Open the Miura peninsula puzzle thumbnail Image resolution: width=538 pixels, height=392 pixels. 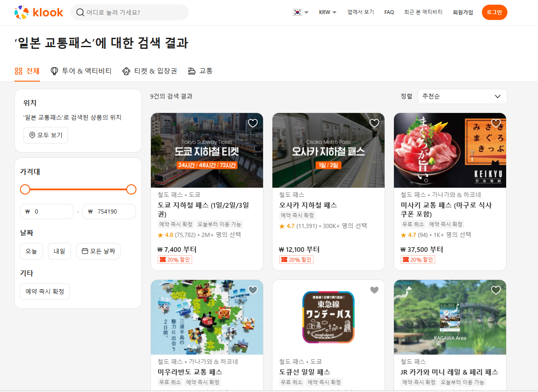click(207, 317)
